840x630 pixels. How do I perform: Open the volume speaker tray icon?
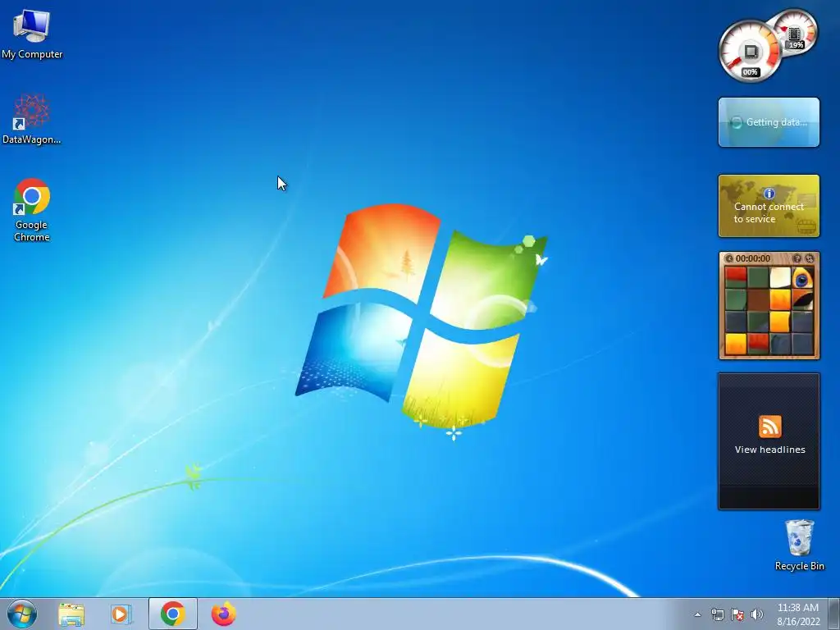(x=757, y=614)
